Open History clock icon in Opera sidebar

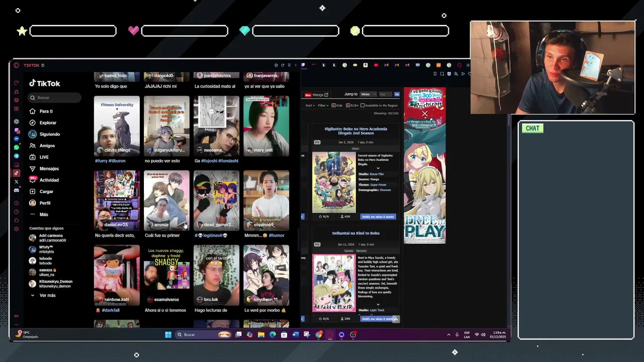[16, 212]
